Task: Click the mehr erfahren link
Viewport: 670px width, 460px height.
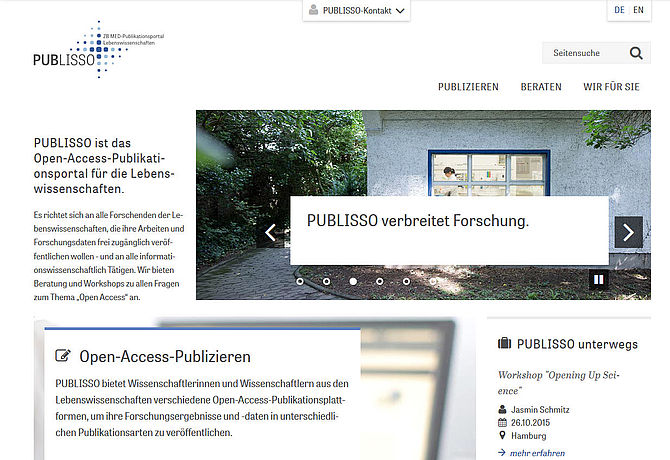Action: click(537, 453)
